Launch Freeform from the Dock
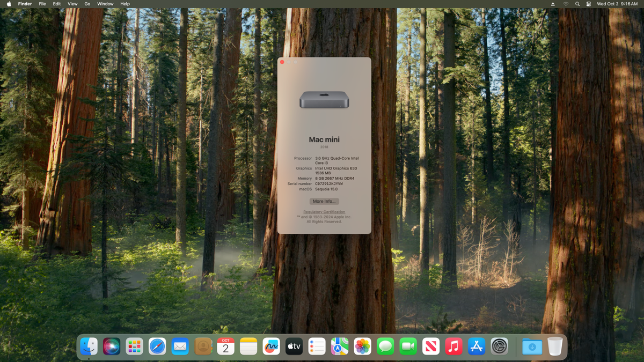The height and width of the screenshot is (362, 644). pos(271,346)
